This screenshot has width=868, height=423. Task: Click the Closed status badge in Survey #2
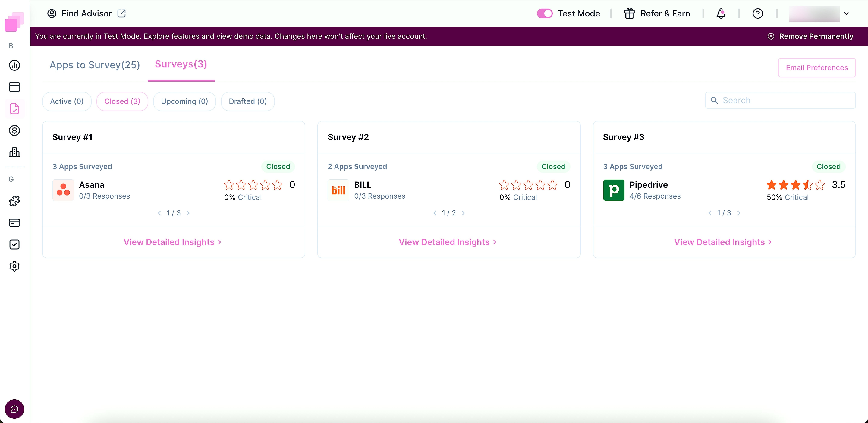pos(553,166)
